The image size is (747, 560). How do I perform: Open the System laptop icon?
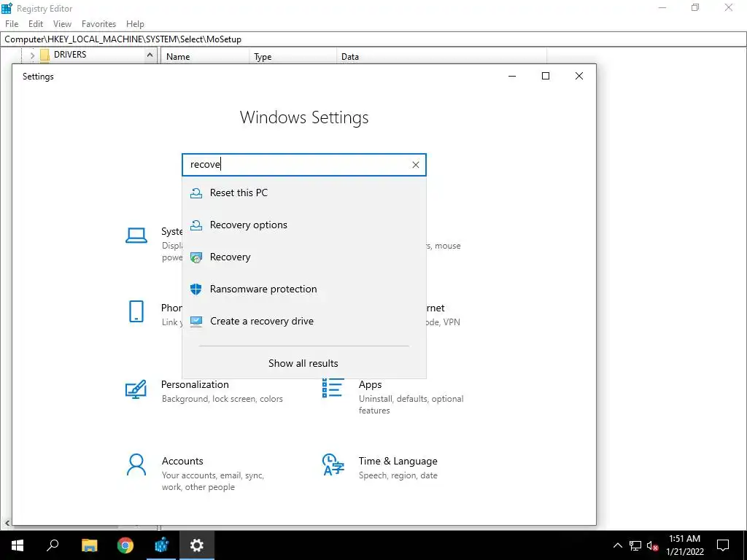[136, 236]
